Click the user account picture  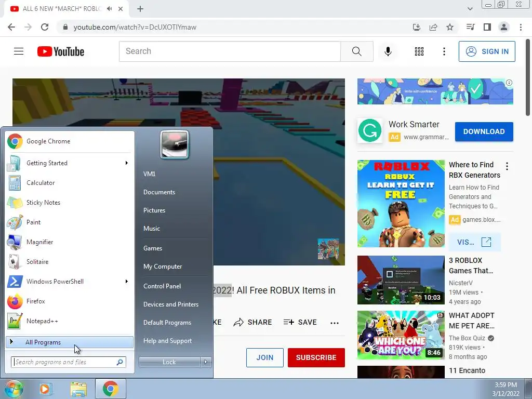(175, 144)
